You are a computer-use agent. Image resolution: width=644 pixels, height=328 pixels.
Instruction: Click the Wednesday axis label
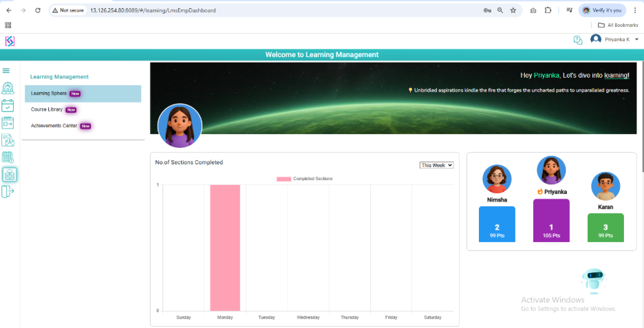[x=308, y=317]
